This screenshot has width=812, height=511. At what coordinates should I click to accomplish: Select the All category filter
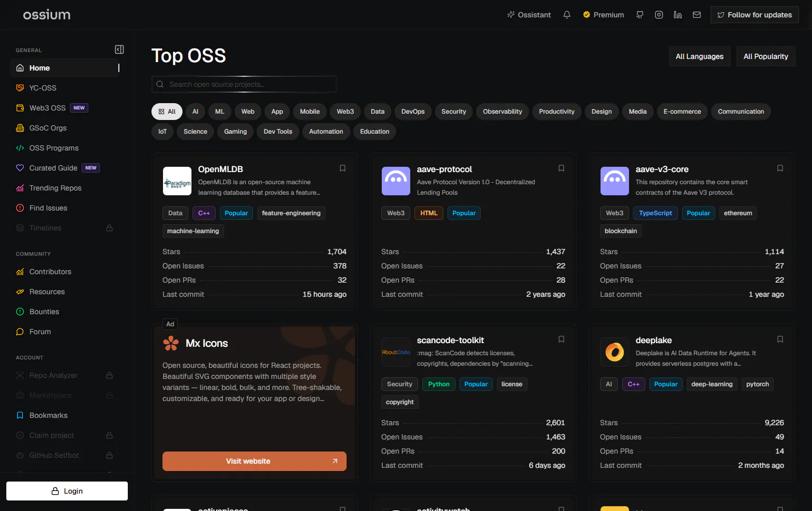coord(167,112)
